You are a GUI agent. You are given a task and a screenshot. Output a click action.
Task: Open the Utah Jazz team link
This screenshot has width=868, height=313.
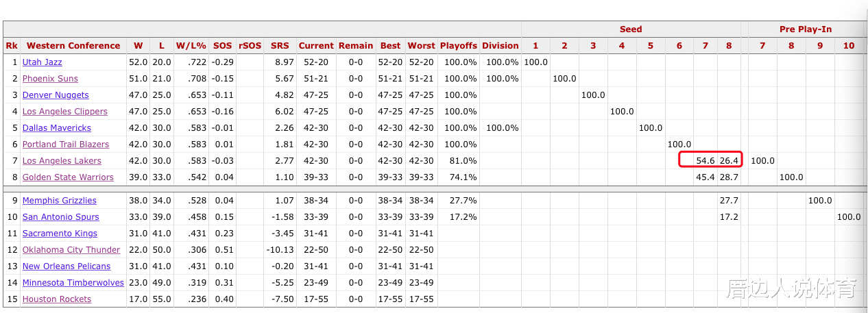pos(42,62)
